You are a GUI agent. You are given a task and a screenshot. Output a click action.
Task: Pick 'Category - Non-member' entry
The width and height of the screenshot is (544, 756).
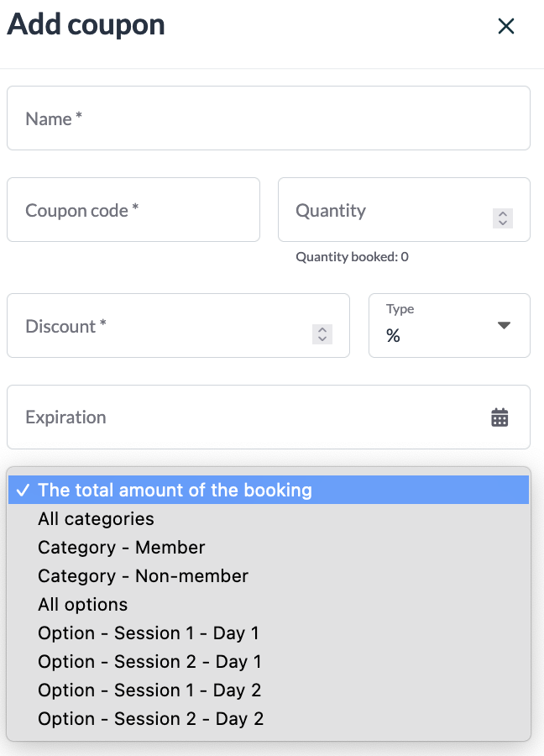[143, 576]
